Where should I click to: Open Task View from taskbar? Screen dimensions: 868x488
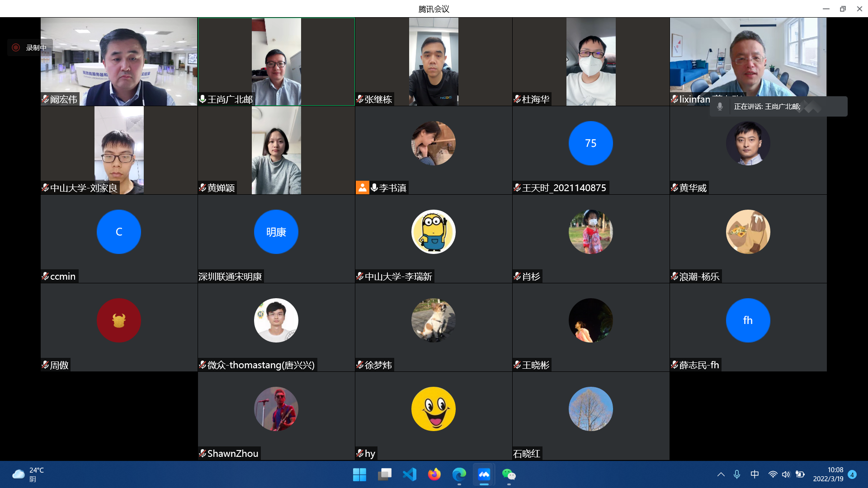tap(384, 474)
